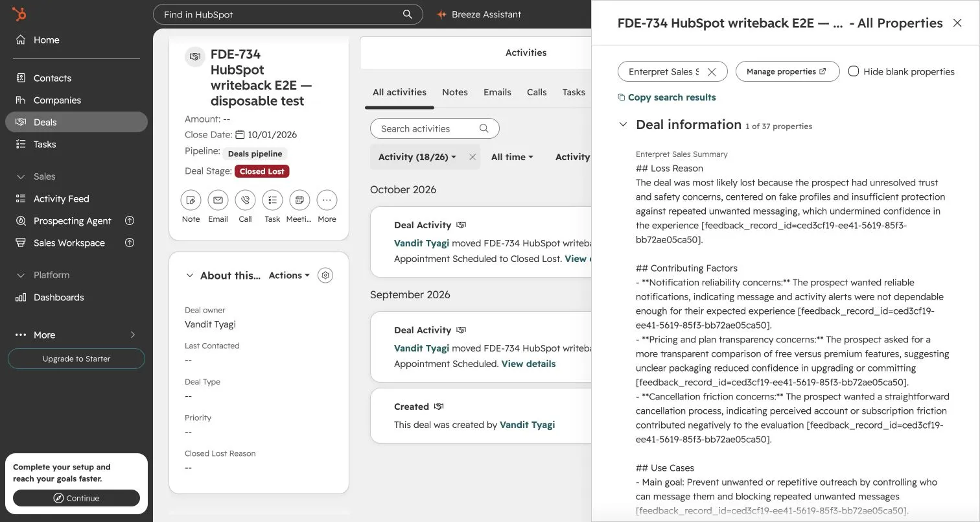The image size is (980, 522).
Task: Collapse the About this deal section
Action: point(190,276)
